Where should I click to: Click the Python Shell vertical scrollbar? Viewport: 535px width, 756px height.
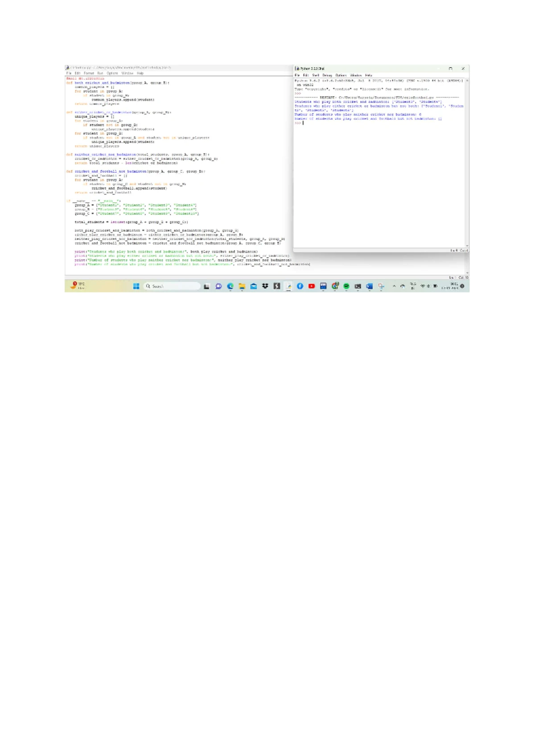click(x=467, y=163)
